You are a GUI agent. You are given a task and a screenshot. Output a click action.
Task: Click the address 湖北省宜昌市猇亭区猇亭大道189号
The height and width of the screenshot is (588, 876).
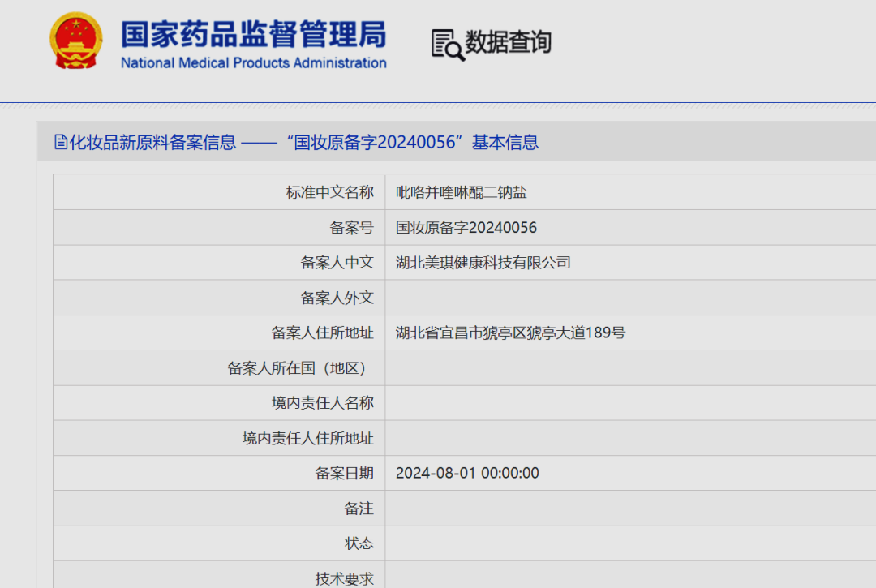[510, 333]
